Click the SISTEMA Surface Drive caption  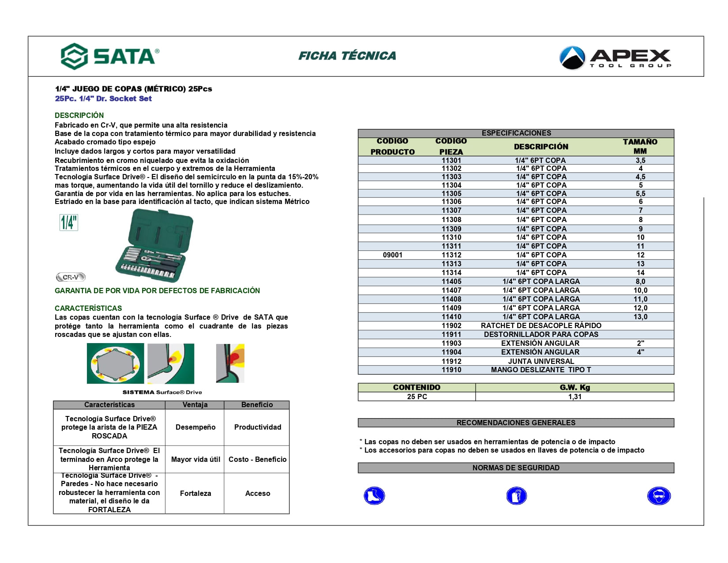pos(162,392)
